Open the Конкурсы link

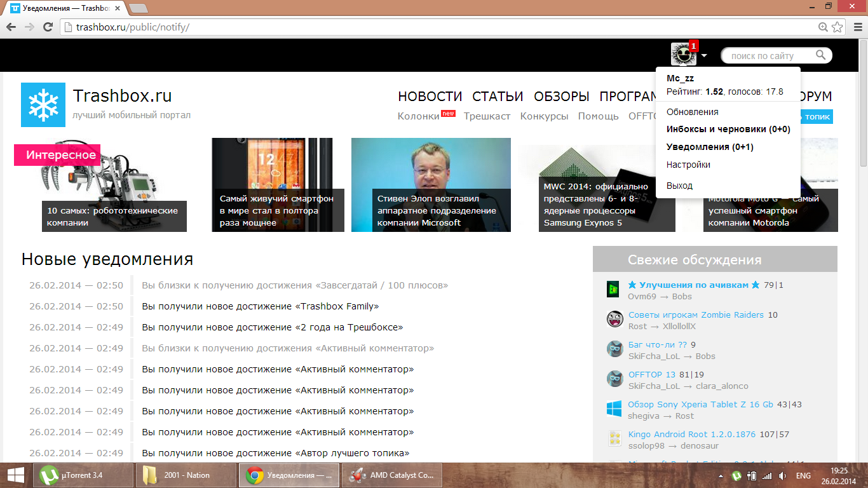(544, 116)
